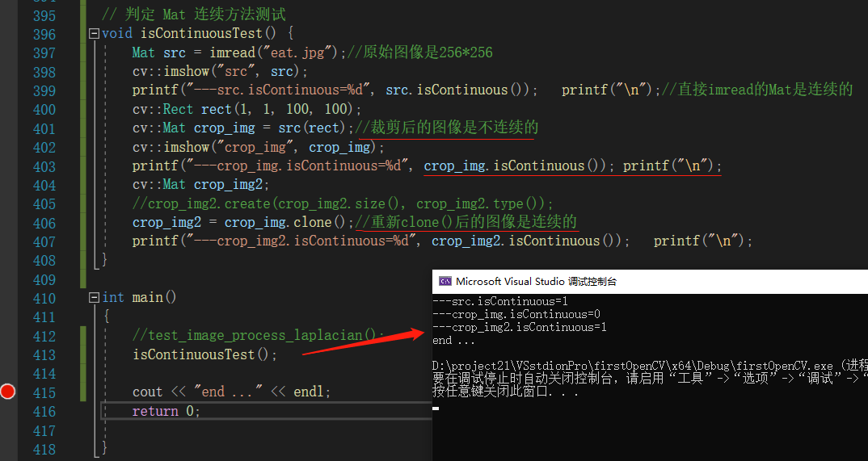868x461 pixels.
Task: Click the commented 'test_image_process_laplacian' line
Action: (x=258, y=335)
